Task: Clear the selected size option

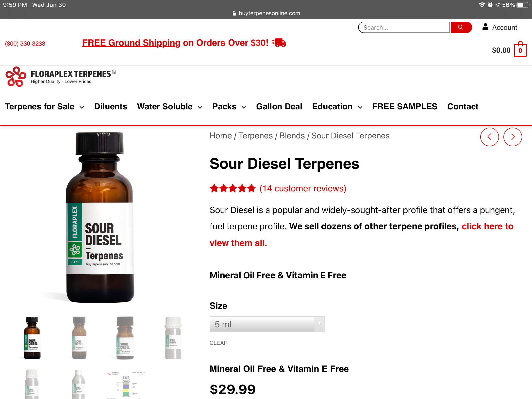Action: pyautogui.click(x=218, y=343)
